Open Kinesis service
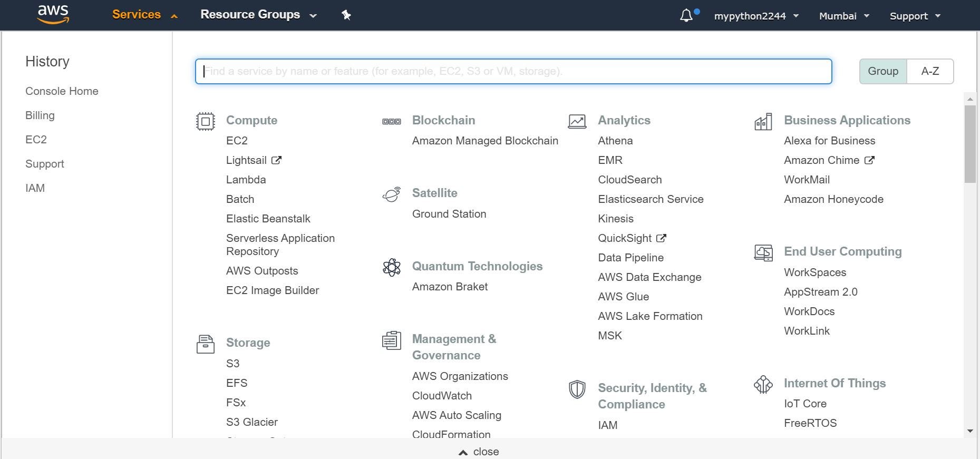Viewport: 980px width, 459px height. [x=615, y=219]
